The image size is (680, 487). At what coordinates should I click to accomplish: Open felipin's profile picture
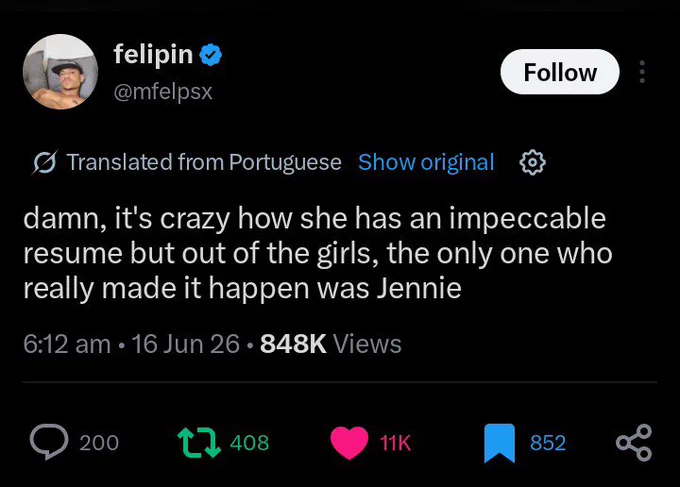point(60,72)
